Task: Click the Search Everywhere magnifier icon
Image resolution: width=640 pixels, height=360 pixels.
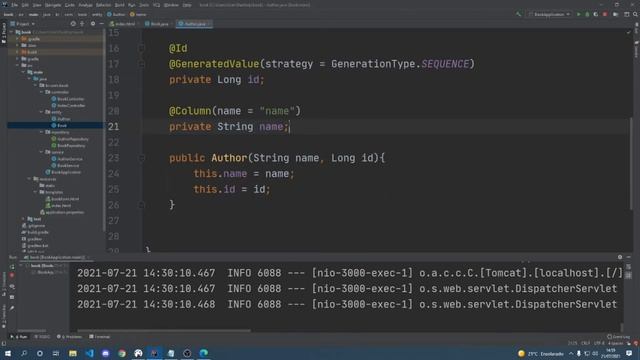Action: [x=635, y=14]
